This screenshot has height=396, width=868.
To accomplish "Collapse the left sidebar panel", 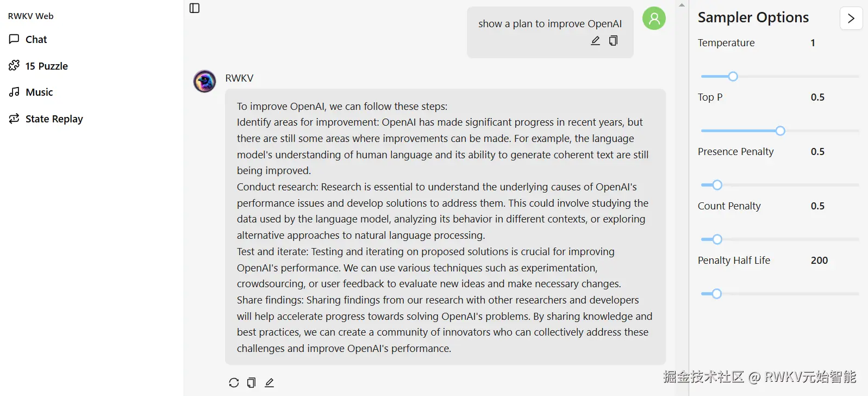I will 194,8.
